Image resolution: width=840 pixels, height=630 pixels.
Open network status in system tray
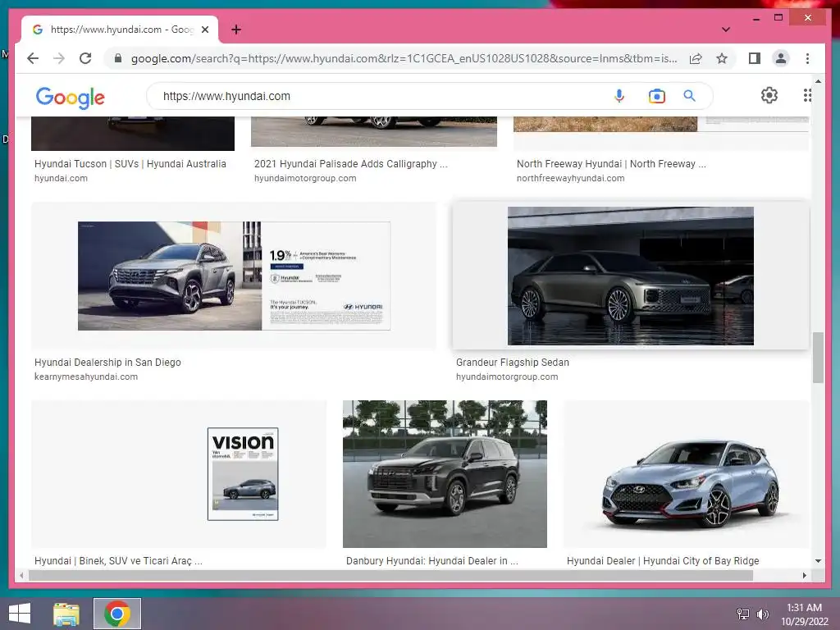[742, 614]
